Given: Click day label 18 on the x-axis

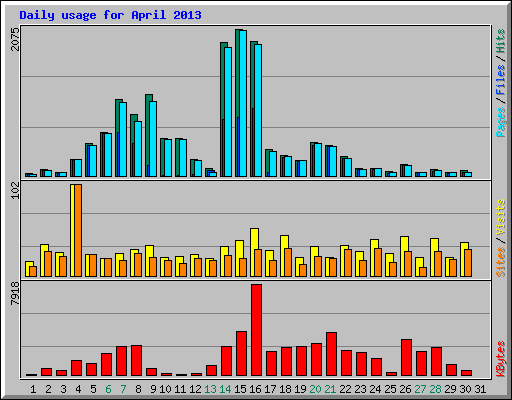Looking at the screenshot, I should [285, 389].
